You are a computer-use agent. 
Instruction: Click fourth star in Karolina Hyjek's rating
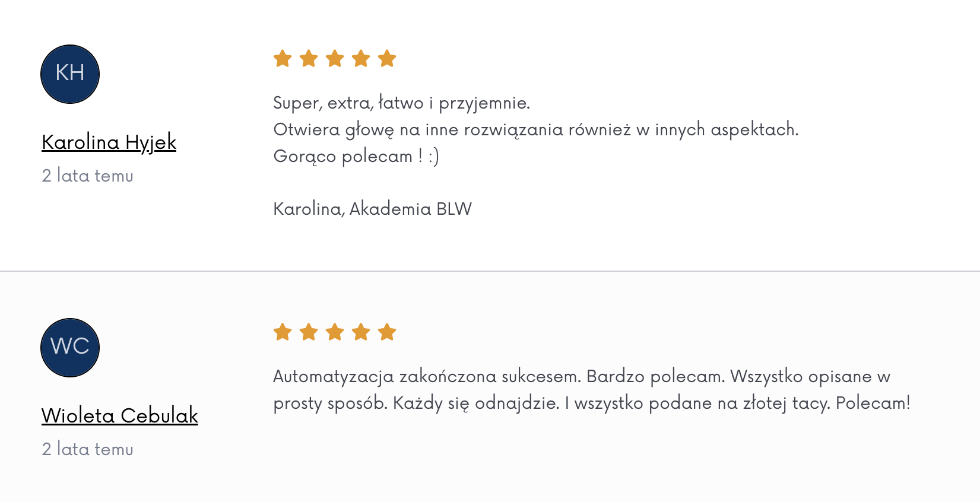[361, 59]
